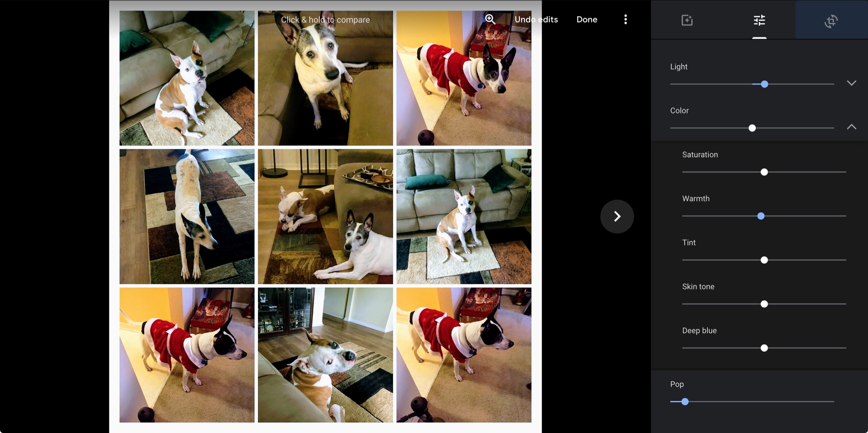Click Undo edits to revert changes
Viewport: 868px width, 433px height.
pyautogui.click(x=537, y=19)
